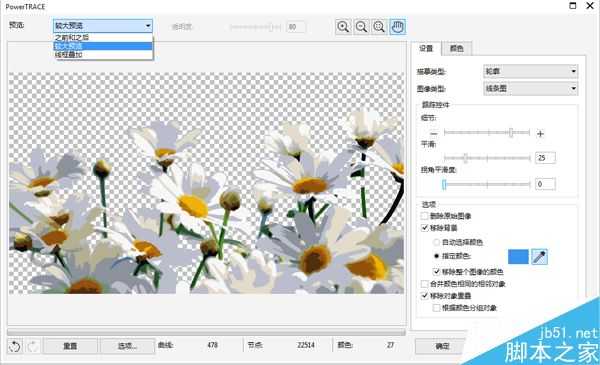This screenshot has height=365, width=600.
Task: Click the redo arrow icon at bottom left
Action: (33, 346)
